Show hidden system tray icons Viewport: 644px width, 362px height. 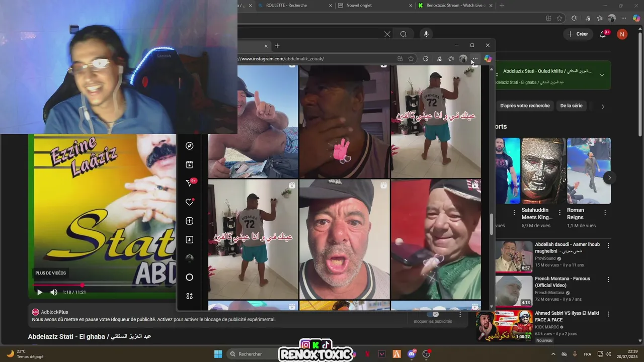click(553, 354)
